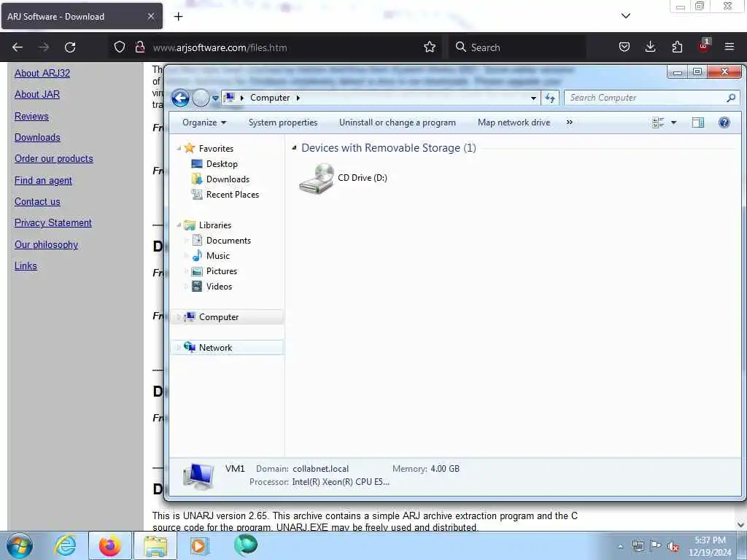Image resolution: width=747 pixels, height=560 pixels.
Task: Open Firefox downloads panel
Action: pos(650,47)
